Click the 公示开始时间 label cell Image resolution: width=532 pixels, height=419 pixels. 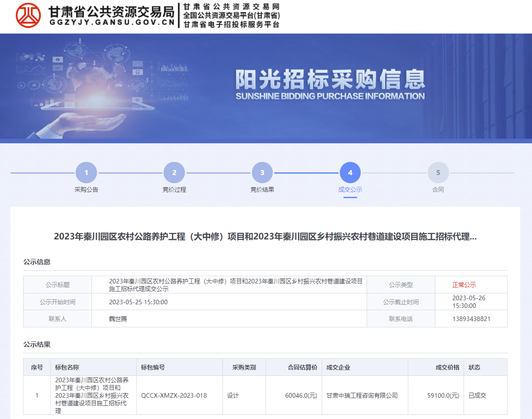click(x=58, y=302)
